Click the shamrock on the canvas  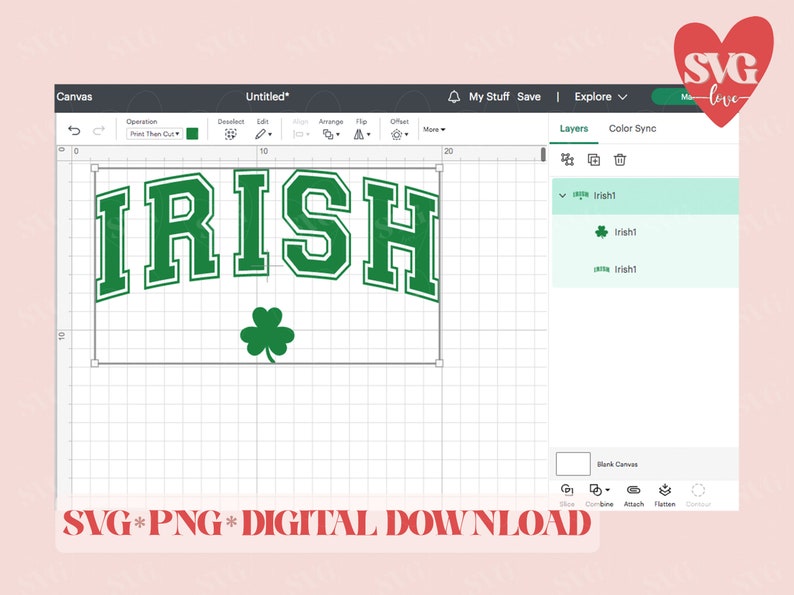click(267, 333)
